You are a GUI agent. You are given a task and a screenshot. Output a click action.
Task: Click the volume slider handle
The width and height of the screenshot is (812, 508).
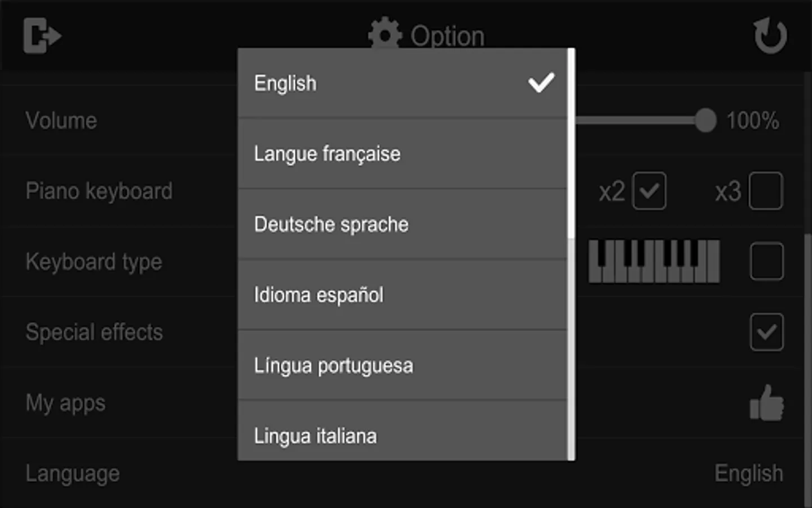click(x=705, y=120)
